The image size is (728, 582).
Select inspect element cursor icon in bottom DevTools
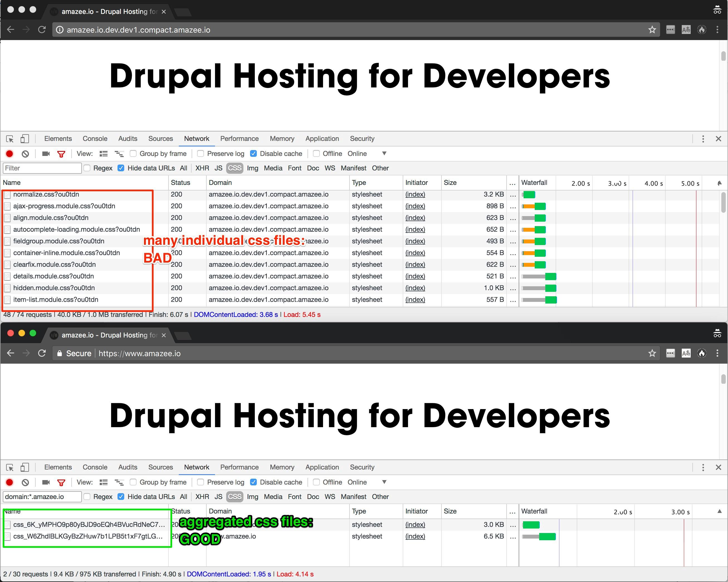click(x=10, y=468)
